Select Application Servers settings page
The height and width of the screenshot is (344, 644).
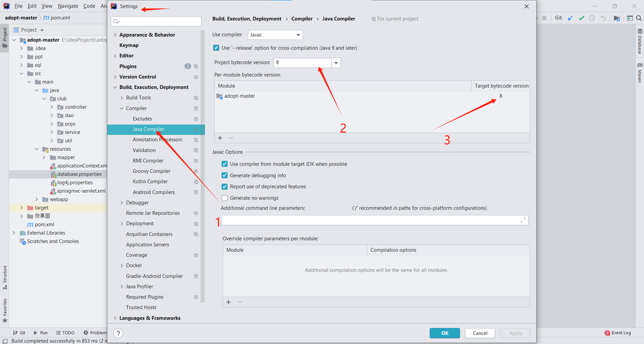coord(148,245)
